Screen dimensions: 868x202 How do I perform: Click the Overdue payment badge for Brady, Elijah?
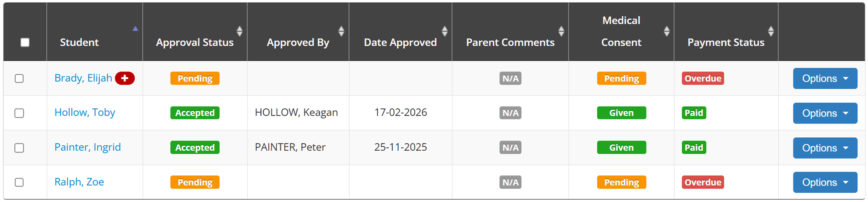tap(703, 78)
